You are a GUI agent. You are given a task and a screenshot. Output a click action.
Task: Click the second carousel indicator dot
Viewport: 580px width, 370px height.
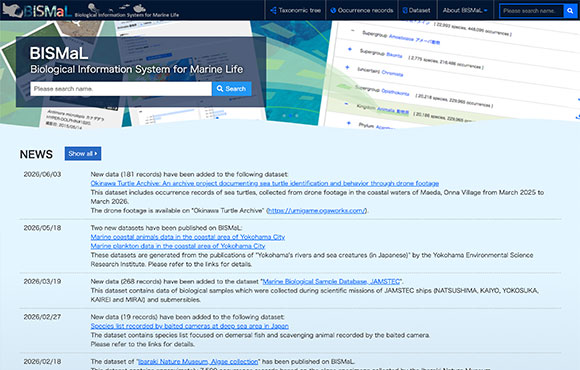[290, 115]
